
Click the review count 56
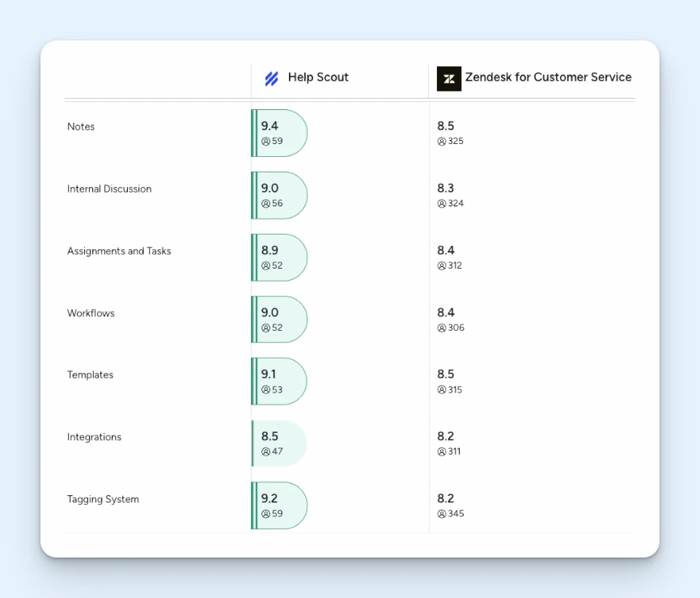click(278, 203)
